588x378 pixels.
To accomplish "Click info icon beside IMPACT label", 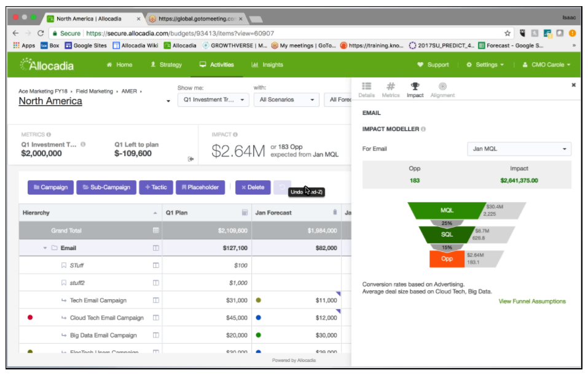I will [x=235, y=135].
